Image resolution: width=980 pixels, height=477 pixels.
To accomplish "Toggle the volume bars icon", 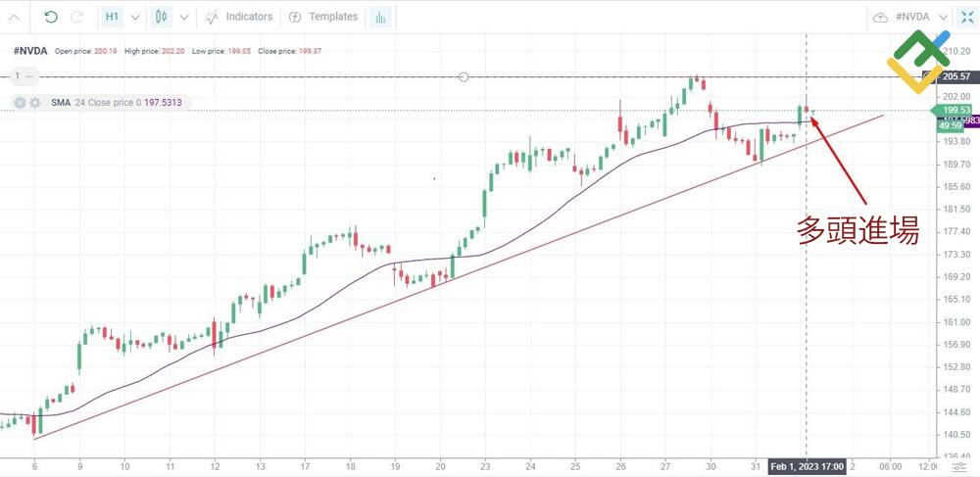I will point(380,18).
